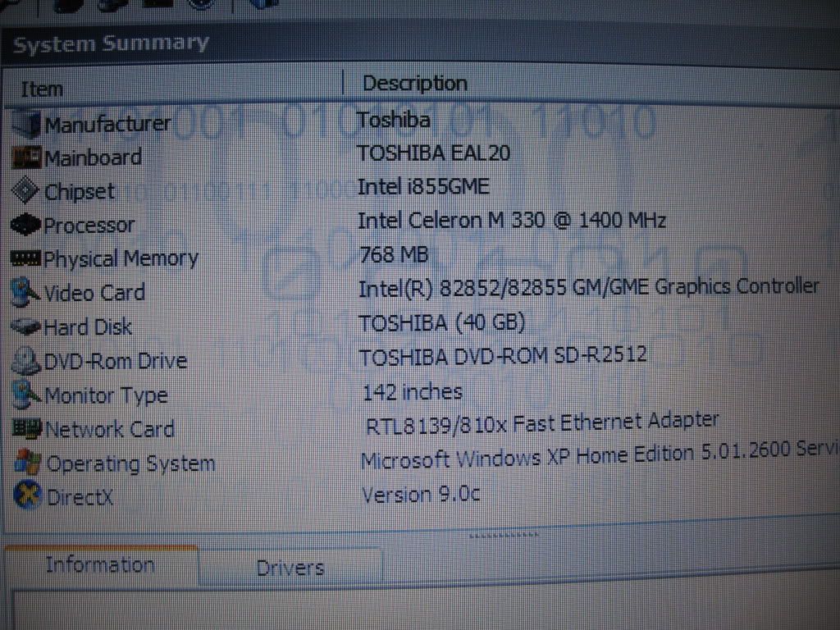Select the Operating System Windows icon
Viewport: 840px width, 630px height.
pyautogui.click(x=28, y=463)
